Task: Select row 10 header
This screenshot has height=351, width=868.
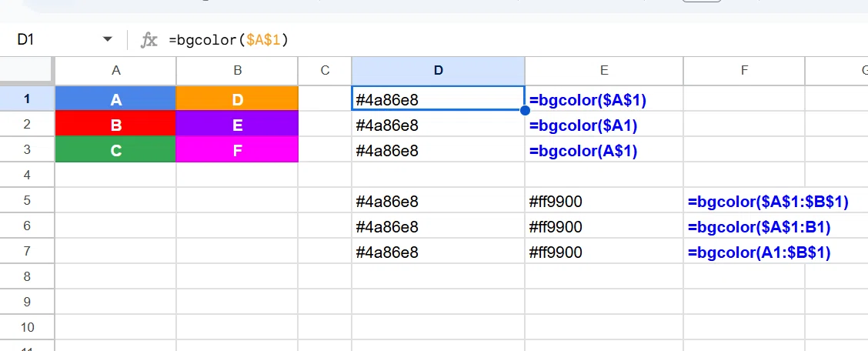Action: click(x=27, y=327)
